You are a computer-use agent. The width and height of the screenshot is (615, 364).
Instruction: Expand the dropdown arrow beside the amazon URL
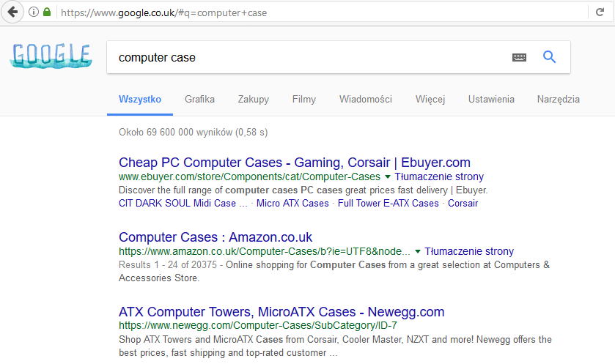[x=418, y=251]
